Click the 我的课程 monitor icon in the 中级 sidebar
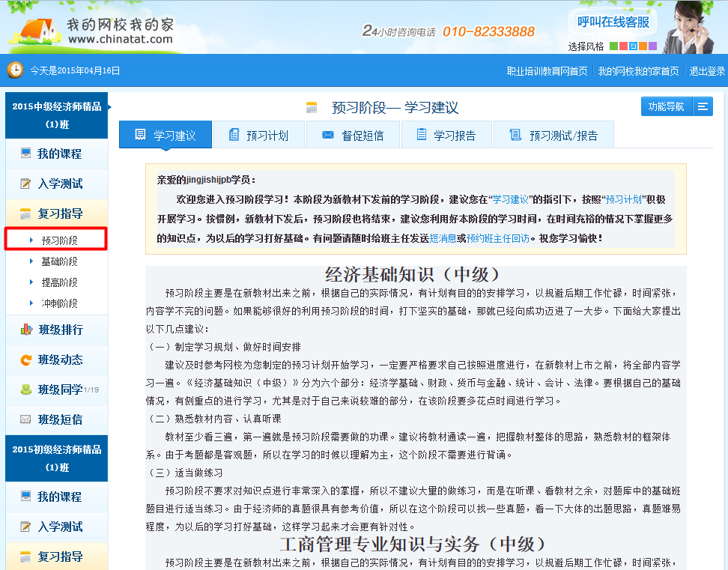The width and height of the screenshot is (728, 570). tap(25, 154)
